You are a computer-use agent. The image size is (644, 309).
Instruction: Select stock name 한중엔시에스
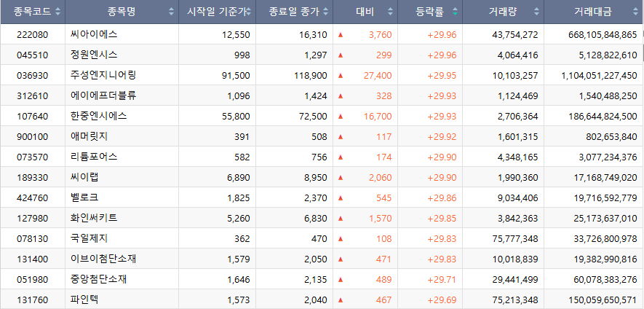(x=98, y=116)
